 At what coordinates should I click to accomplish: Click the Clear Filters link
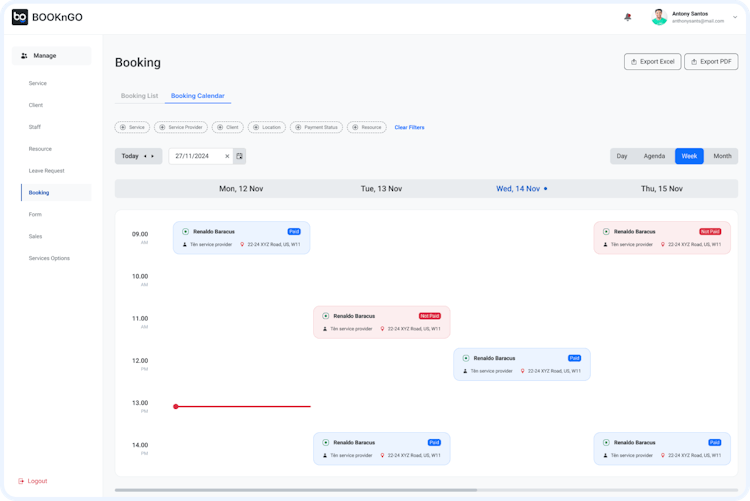(x=409, y=127)
